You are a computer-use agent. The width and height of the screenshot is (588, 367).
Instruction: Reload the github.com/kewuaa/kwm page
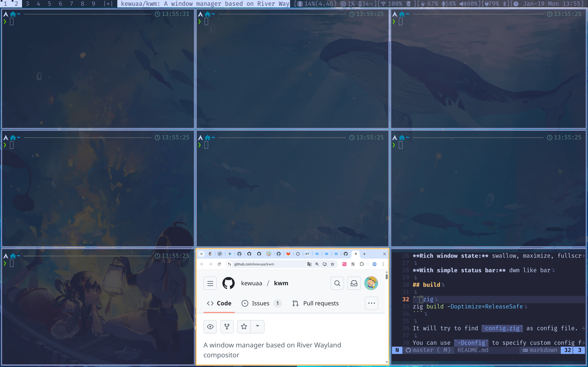coord(219,264)
